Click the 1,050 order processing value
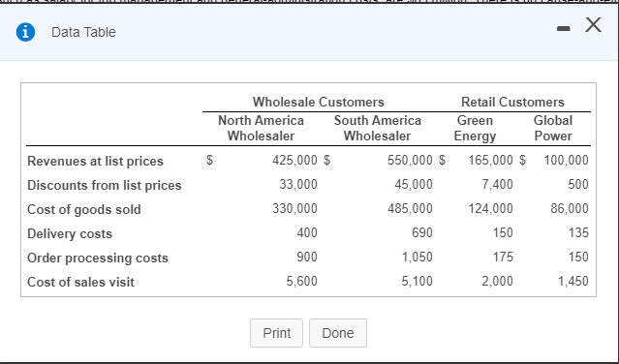619x364 pixels. [417, 257]
